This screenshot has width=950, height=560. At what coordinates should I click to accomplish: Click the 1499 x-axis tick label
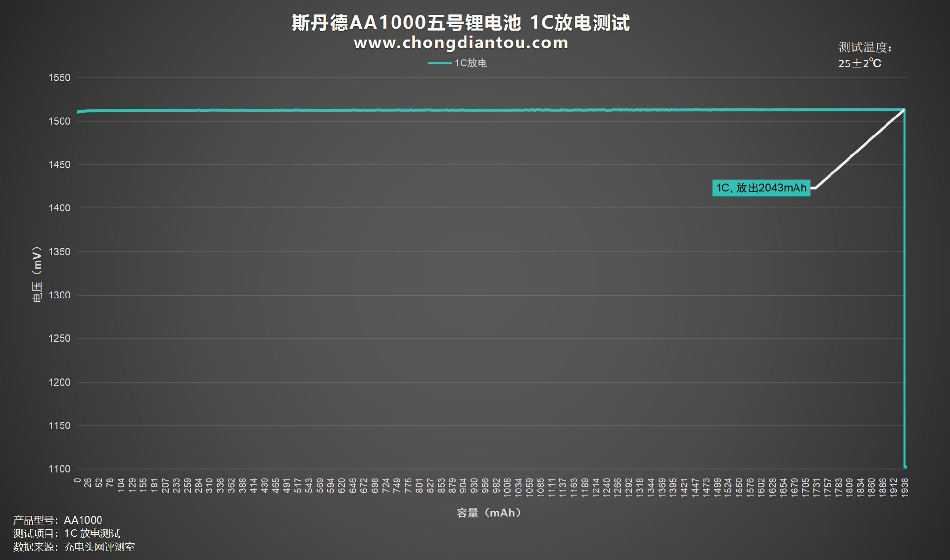717,487
